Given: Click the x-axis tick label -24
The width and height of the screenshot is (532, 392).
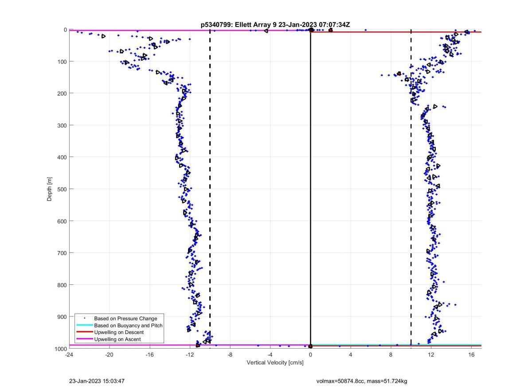Looking at the screenshot, I should (69, 355).
